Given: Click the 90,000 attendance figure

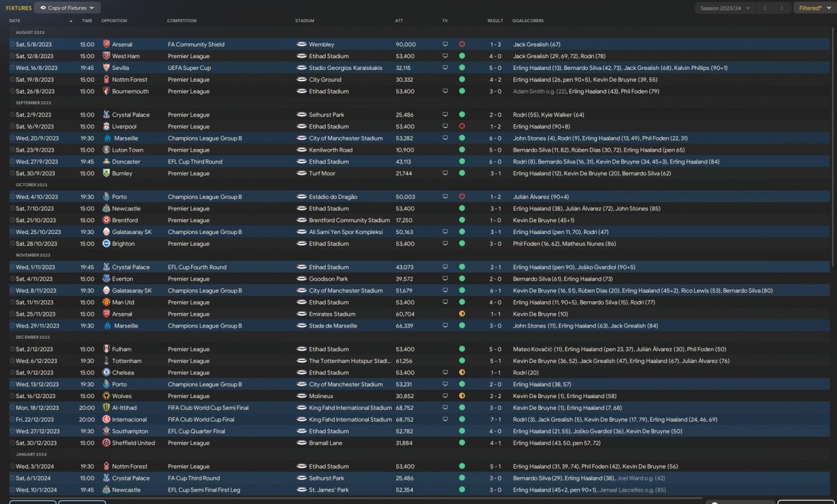Looking at the screenshot, I should point(405,44).
